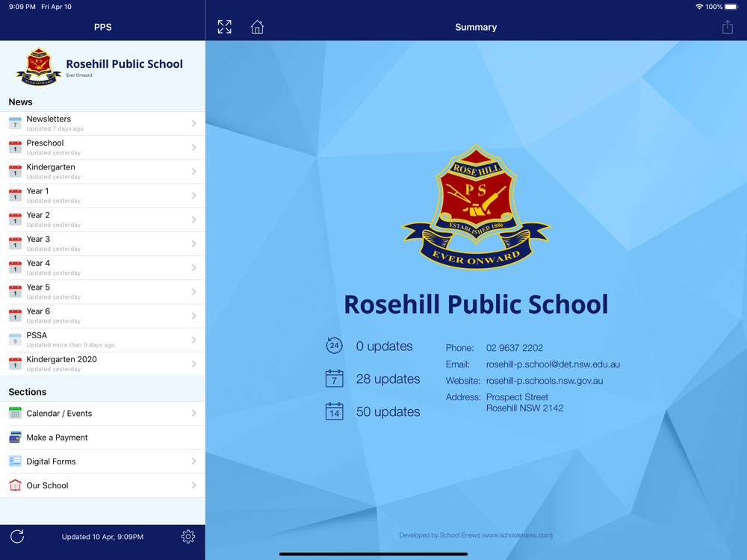Tap the refresh icon at bottom left

click(x=17, y=537)
